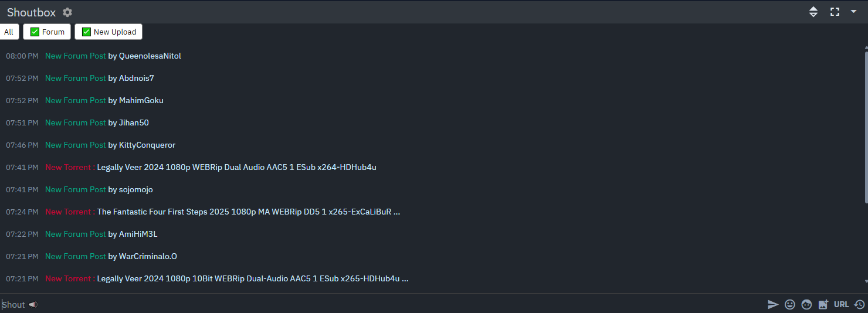868x313 pixels.
Task: Select the All filter tab
Action: [x=9, y=32]
